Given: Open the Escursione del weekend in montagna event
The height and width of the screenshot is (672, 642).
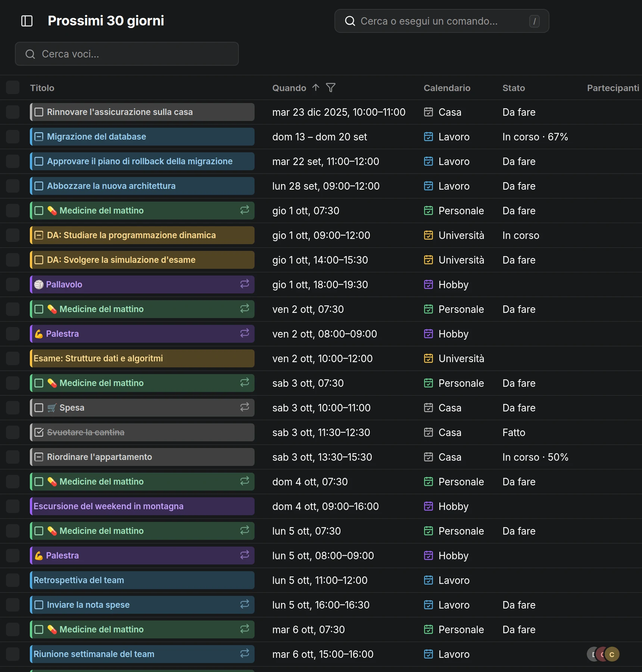Looking at the screenshot, I should click(x=142, y=506).
